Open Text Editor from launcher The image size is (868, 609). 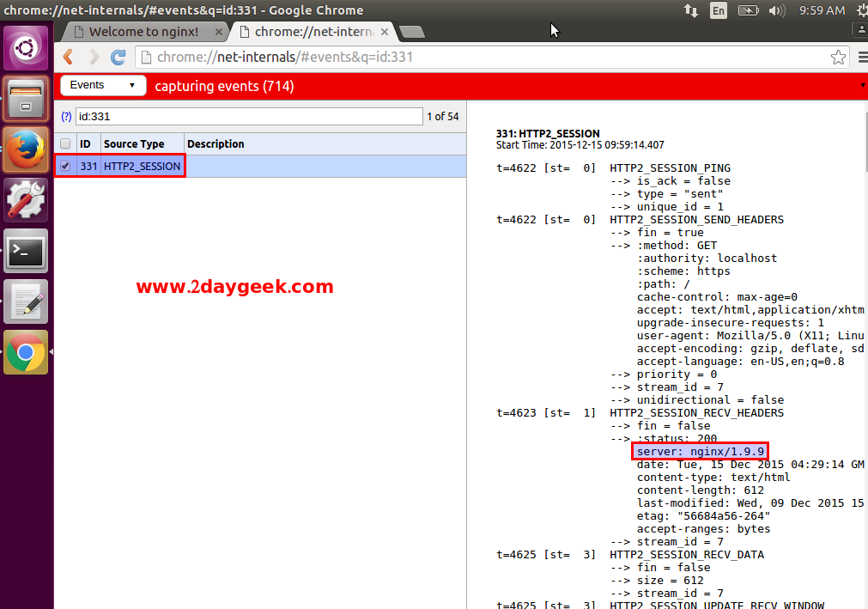(26, 301)
